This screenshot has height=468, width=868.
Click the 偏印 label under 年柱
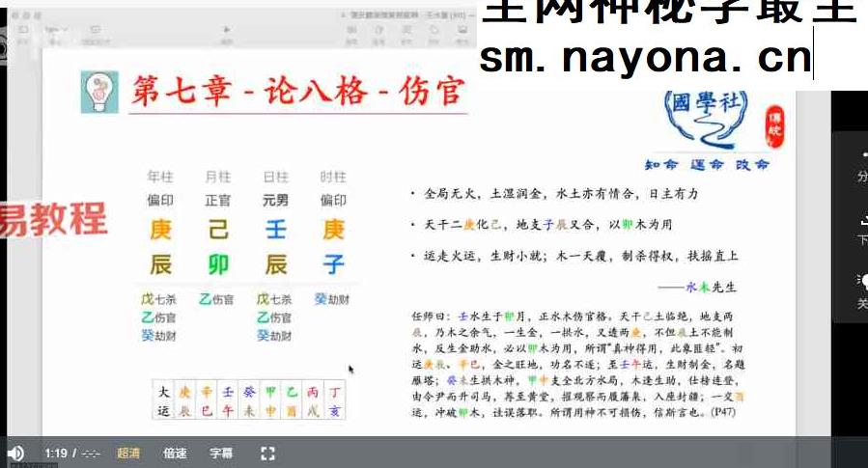click(160, 200)
